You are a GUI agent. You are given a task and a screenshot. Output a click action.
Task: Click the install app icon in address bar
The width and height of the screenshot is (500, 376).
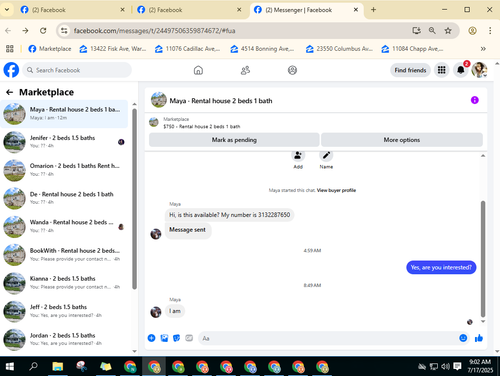coord(416,31)
